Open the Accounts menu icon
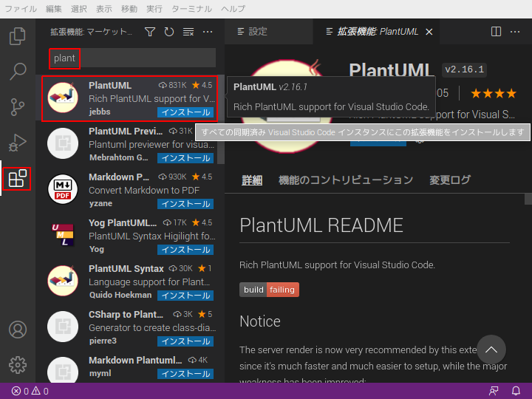The image size is (532, 399). pos(18,330)
